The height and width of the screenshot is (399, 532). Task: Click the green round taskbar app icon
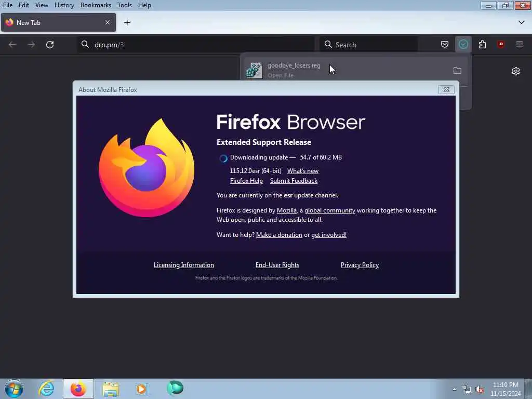175,388
